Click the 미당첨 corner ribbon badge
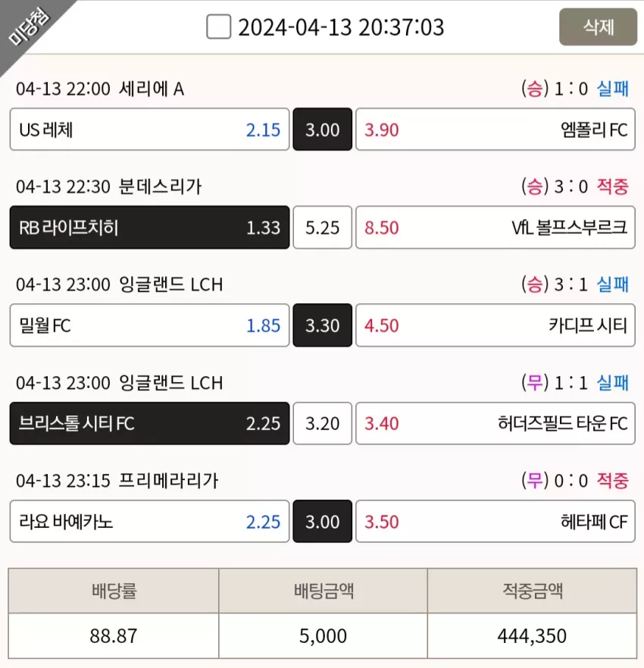The image size is (644, 668). click(x=28, y=28)
